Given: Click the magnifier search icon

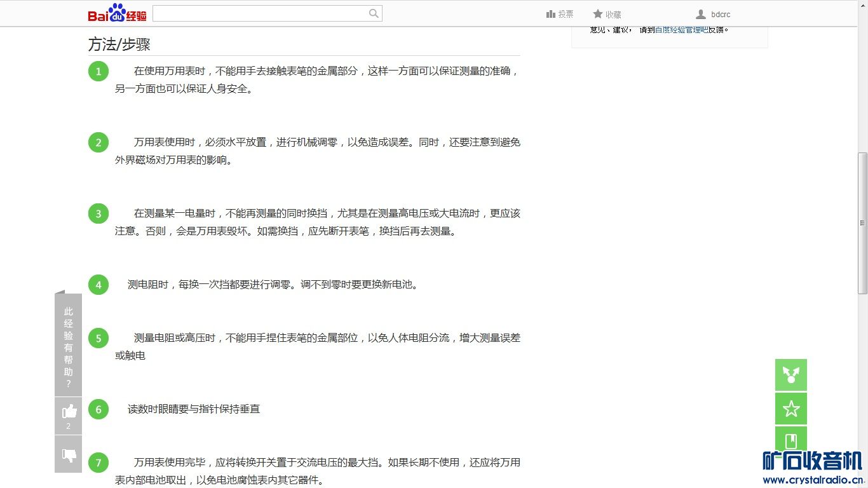Looking at the screenshot, I should point(374,13).
